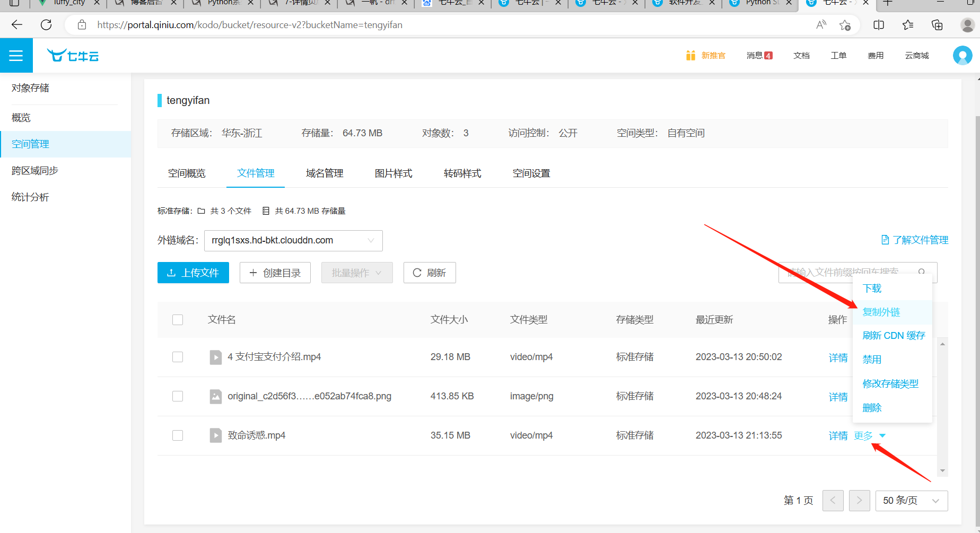Select the checkbox for original_c2d56f3 png file
The width and height of the screenshot is (980, 533).
click(178, 396)
